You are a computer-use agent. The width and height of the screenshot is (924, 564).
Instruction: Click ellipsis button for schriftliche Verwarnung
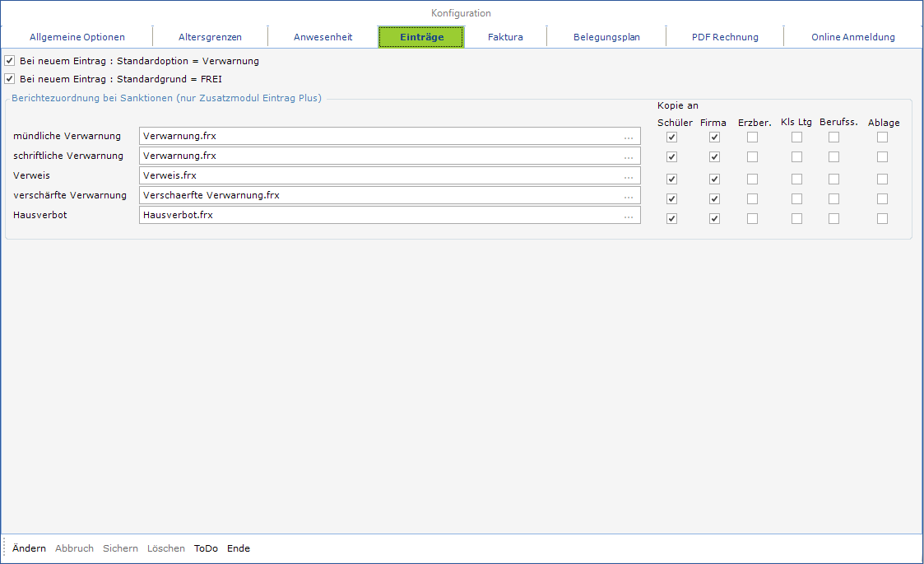point(629,156)
